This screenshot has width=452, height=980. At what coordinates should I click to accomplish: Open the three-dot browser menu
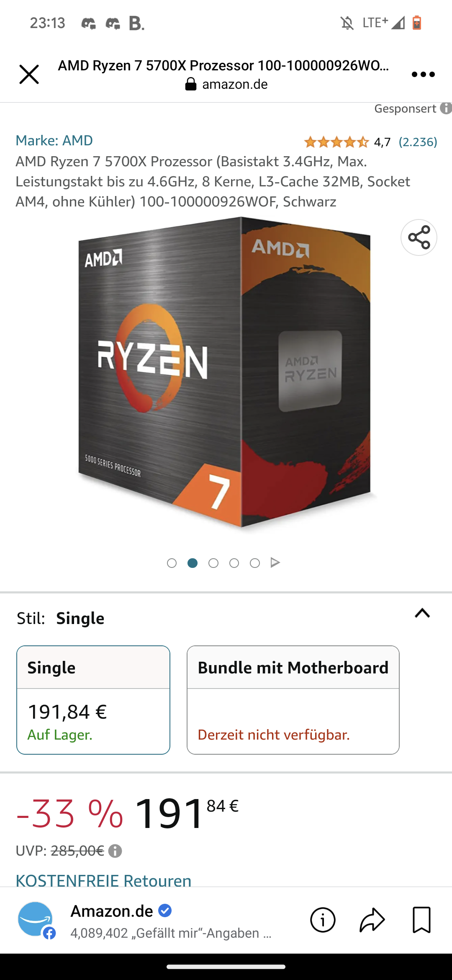click(x=423, y=75)
